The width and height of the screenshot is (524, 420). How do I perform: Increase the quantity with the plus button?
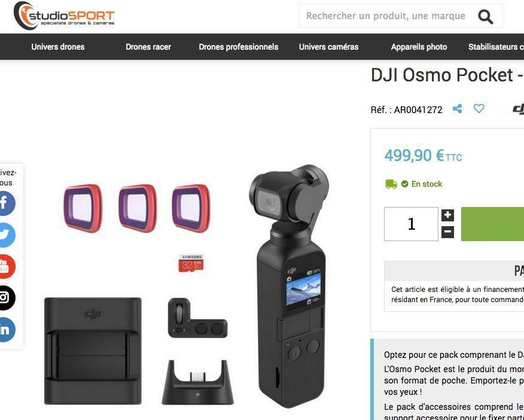point(447,215)
